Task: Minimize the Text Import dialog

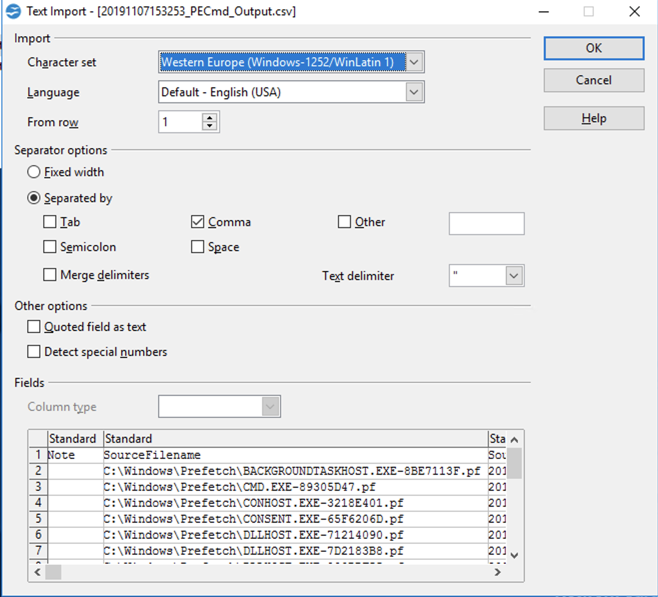Action: [x=544, y=11]
